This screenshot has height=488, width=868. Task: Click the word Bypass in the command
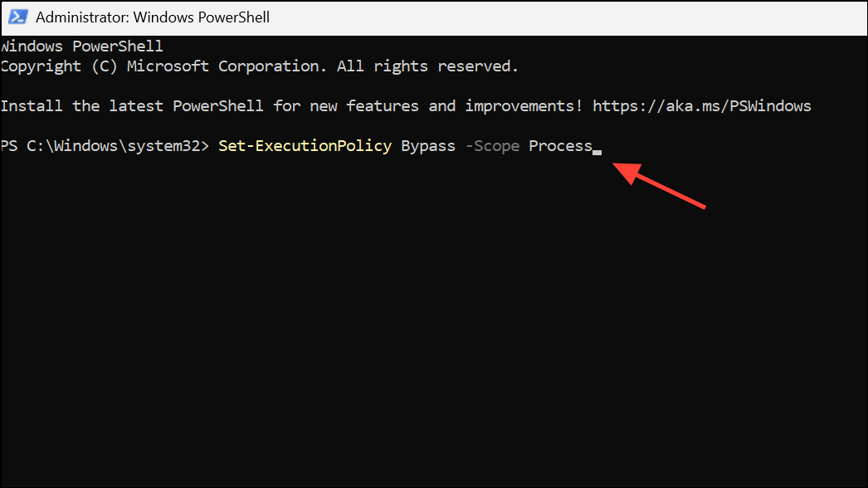428,146
